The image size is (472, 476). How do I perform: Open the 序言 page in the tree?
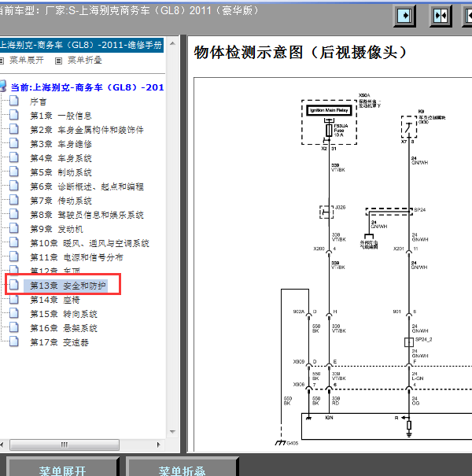[x=39, y=101]
